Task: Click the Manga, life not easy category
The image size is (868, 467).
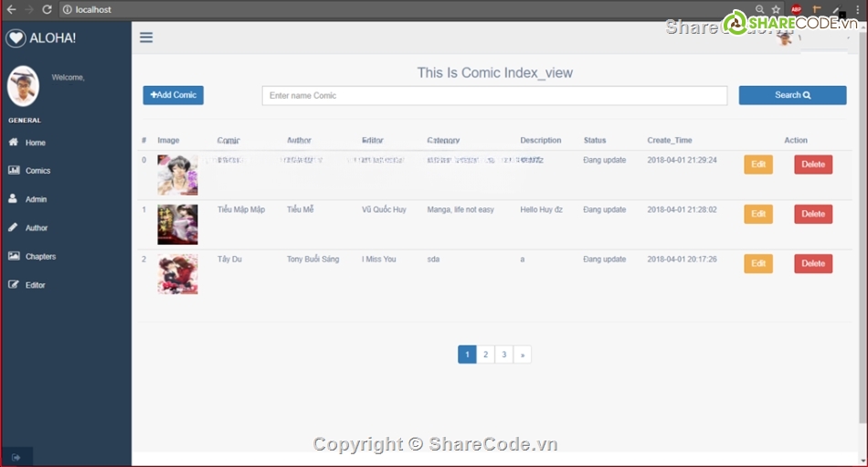Action: [460, 209]
